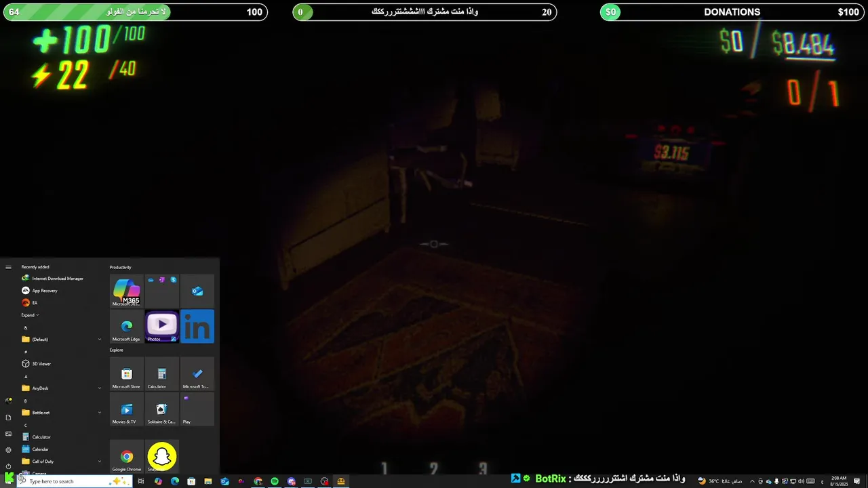Open the Office apps folder tile
This screenshot has width=868, height=488.
click(162, 291)
